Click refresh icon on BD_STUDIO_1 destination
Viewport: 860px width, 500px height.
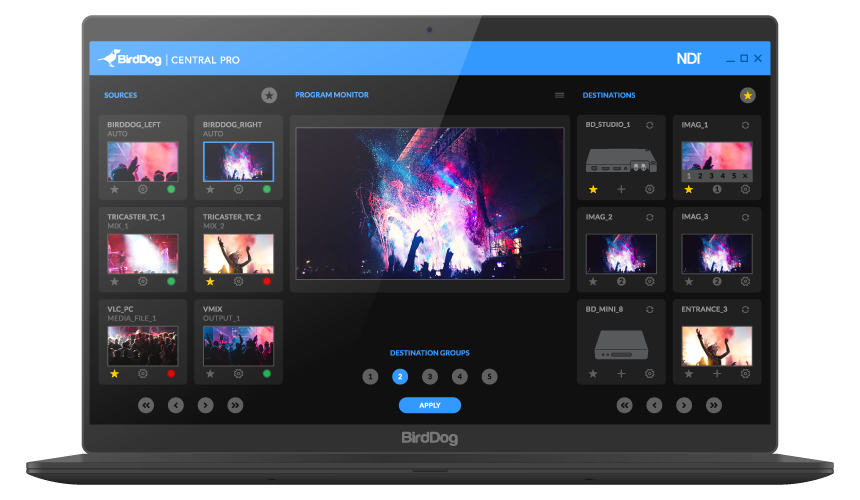(x=650, y=125)
